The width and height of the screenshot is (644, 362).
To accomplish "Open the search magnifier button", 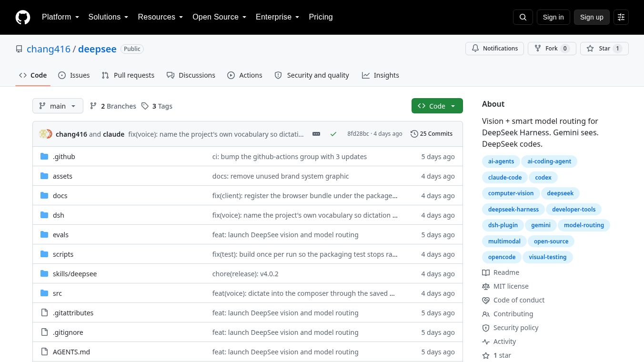I will click(x=523, y=17).
